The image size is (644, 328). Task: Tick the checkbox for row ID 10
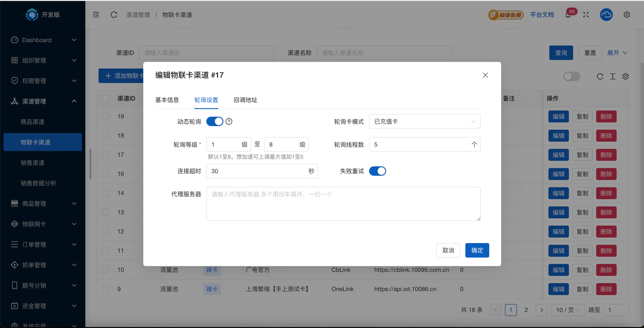point(105,270)
